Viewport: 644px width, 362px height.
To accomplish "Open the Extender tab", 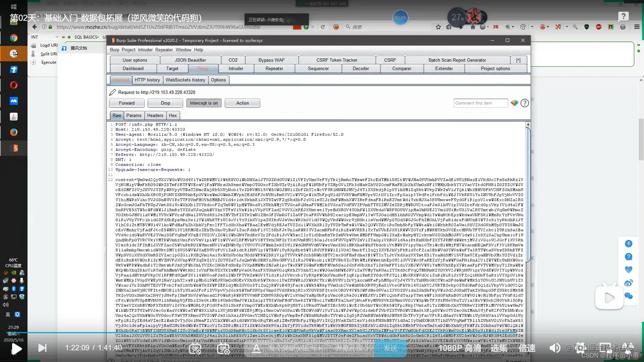I will 444,68.
